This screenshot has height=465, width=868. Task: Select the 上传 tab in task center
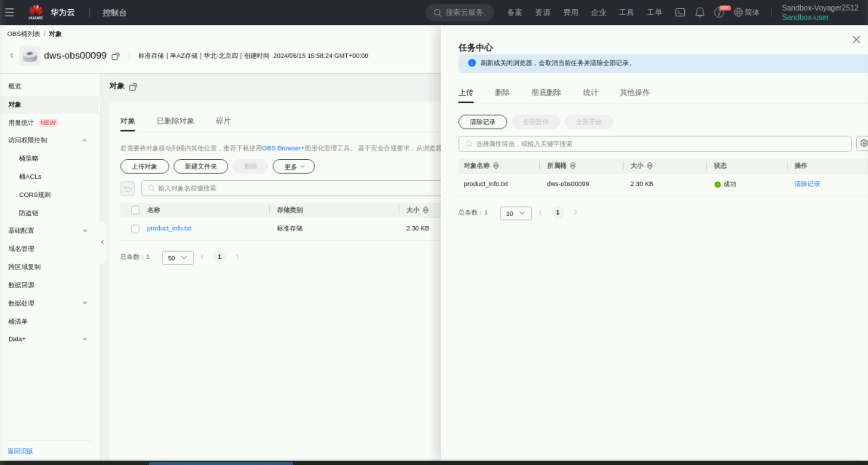[466, 93]
